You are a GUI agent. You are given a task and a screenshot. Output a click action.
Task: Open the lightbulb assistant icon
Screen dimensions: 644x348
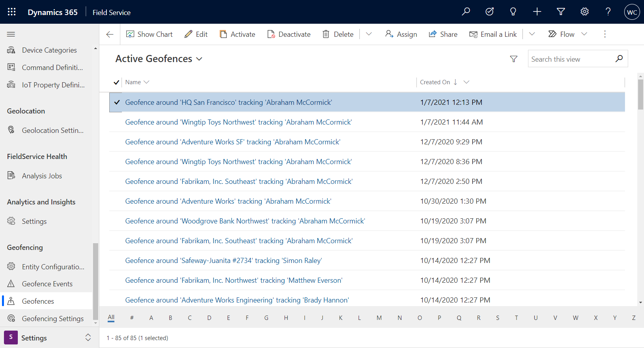pyautogui.click(x=513, y=12)
